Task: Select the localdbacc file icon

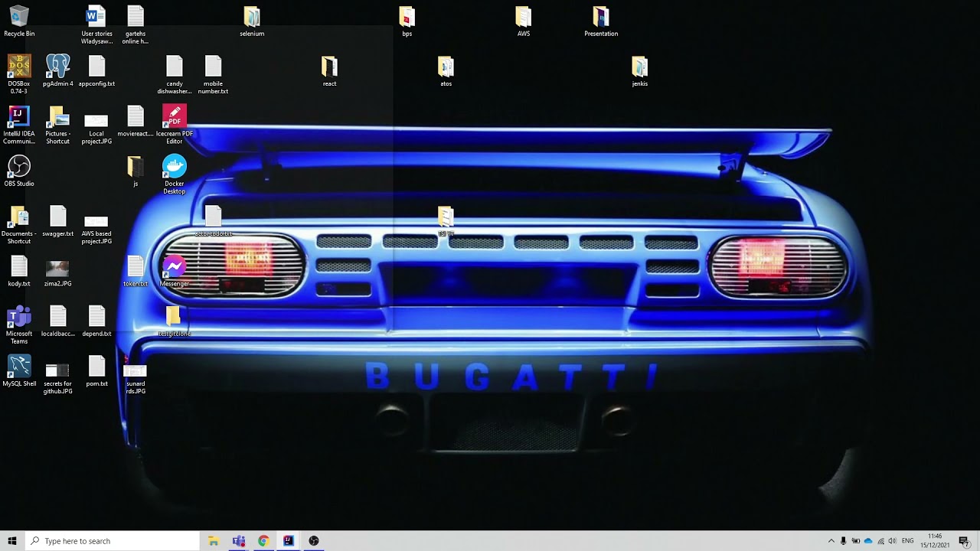Action: 58,321
